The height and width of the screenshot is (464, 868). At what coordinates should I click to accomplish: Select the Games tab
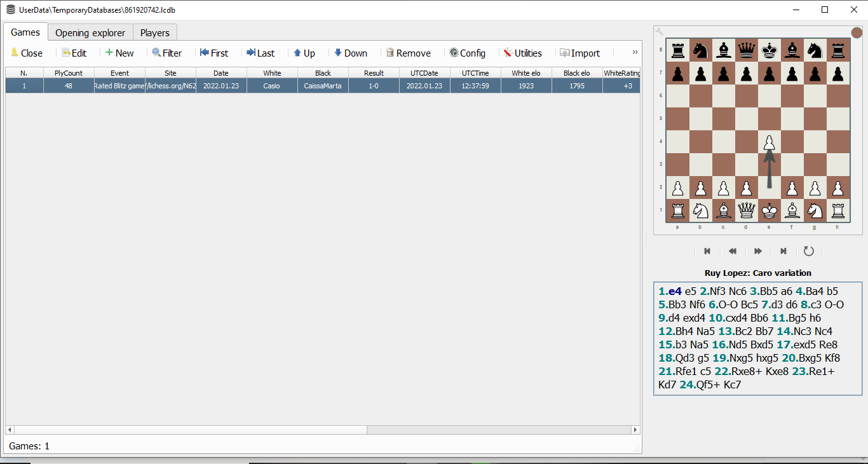[25, 32]
